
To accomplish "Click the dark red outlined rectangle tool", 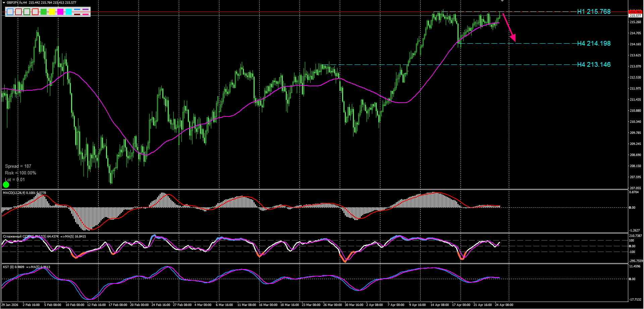I will pyautogui.click(x=18, y=12).
